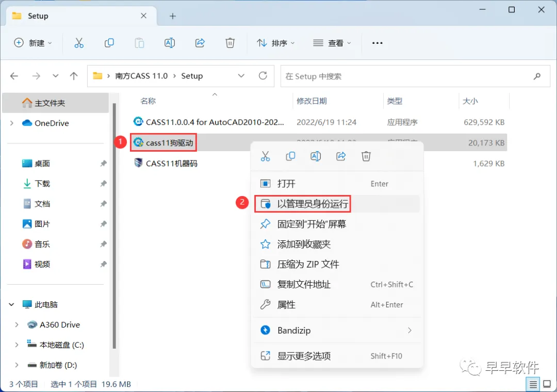Expand the A360 Drive node

click(17, 324)
